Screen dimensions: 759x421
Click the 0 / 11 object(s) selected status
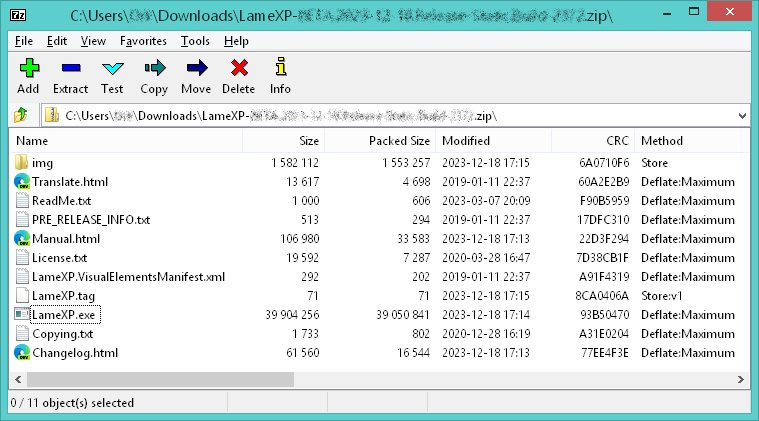pos(72,403)
